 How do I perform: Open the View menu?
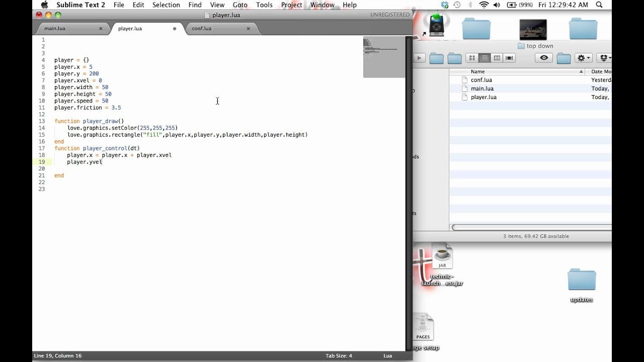click(217, 5)
